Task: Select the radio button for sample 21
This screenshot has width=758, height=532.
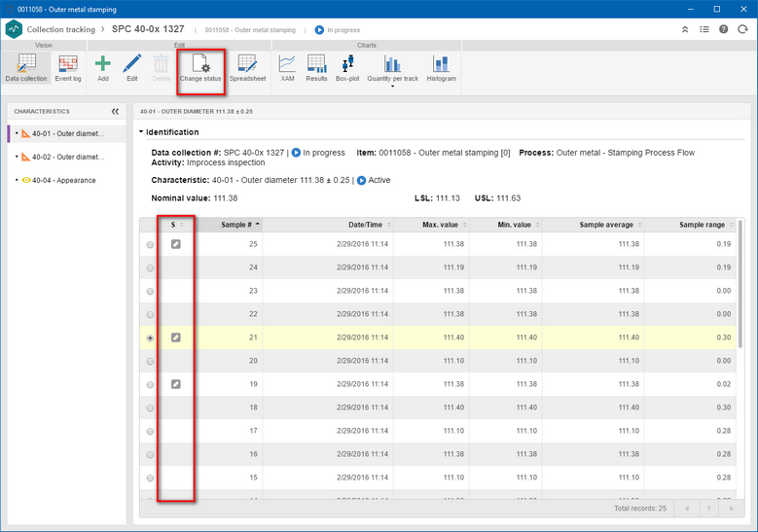Action: click(151, 337)
